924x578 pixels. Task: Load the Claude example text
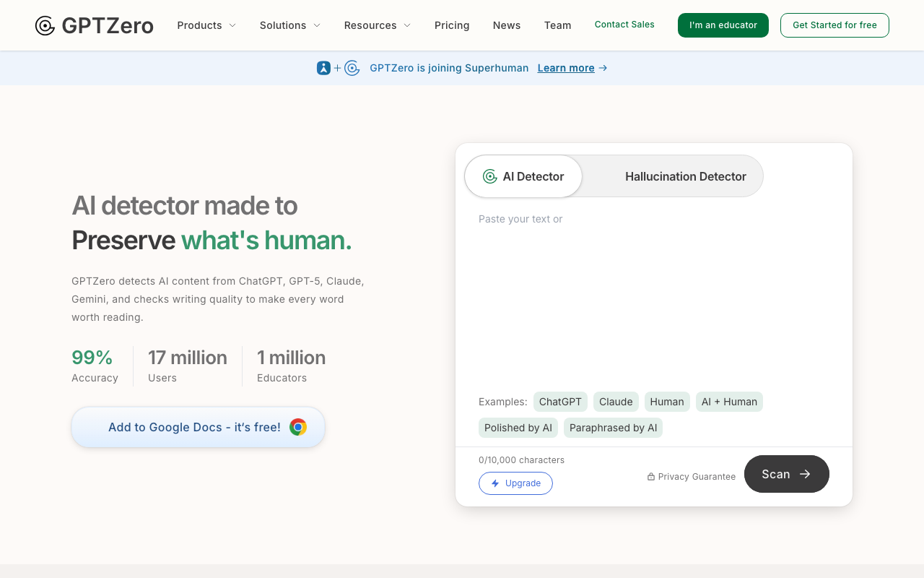coord(616,402)
